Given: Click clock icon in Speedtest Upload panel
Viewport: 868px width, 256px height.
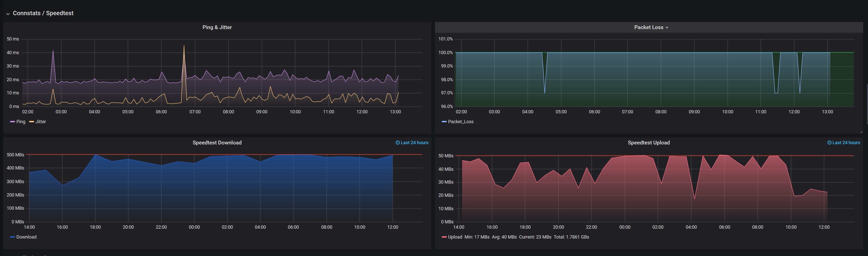Looking at the screenshot, I should (x=829, y=142).
